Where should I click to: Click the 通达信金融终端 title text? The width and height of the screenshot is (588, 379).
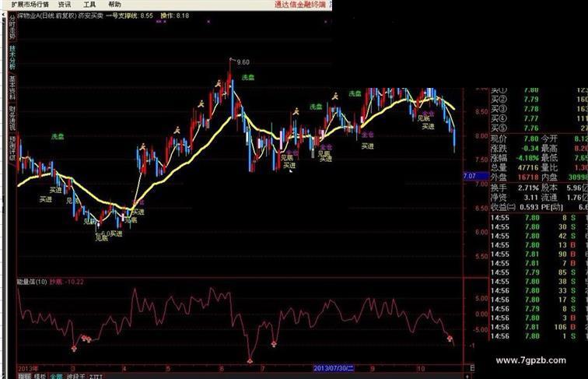300,5
